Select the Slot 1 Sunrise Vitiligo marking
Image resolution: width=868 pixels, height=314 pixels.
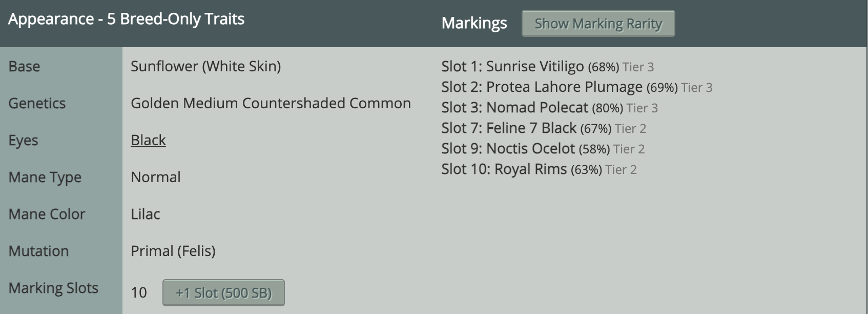tap(534, 67)
